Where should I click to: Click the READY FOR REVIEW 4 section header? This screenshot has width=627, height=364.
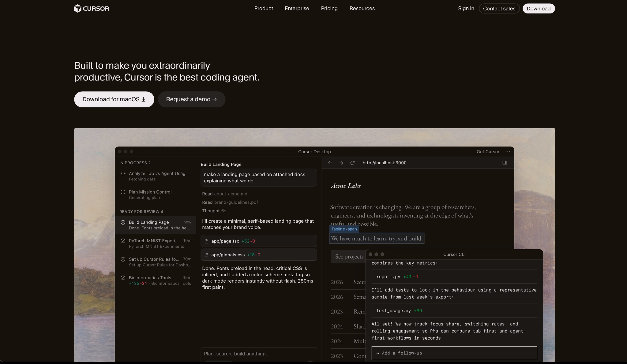tap(141, 212)
